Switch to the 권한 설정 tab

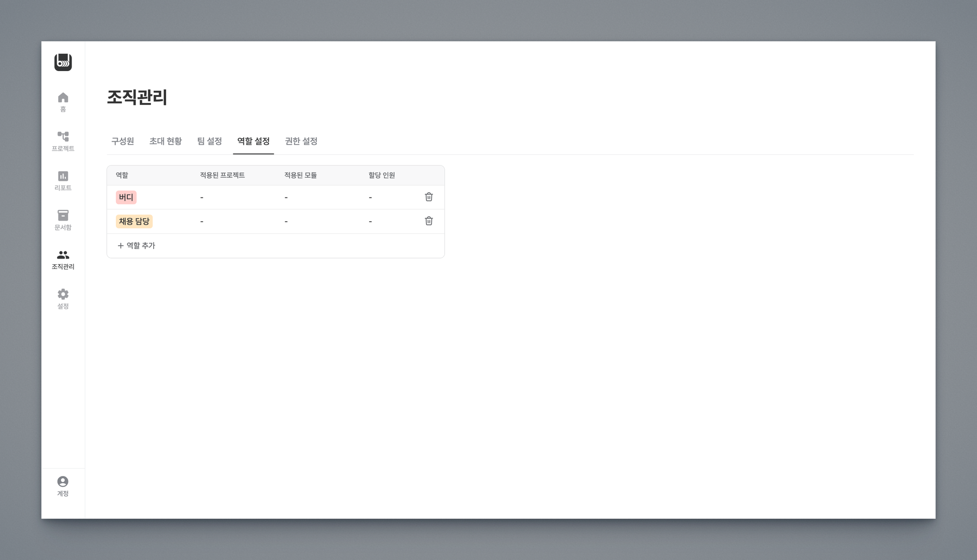(301, 141)
